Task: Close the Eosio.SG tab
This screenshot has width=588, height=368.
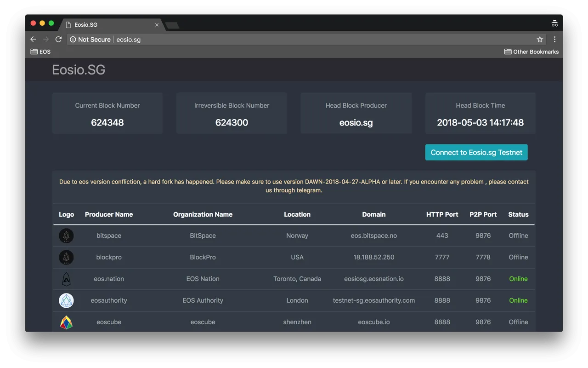Action: point(157,25)
